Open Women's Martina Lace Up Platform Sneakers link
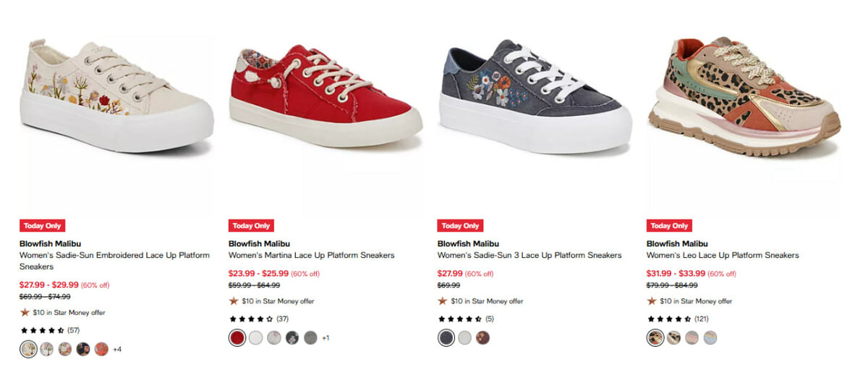868x365 pixels. pyautogui.click(x=311, y=255)
